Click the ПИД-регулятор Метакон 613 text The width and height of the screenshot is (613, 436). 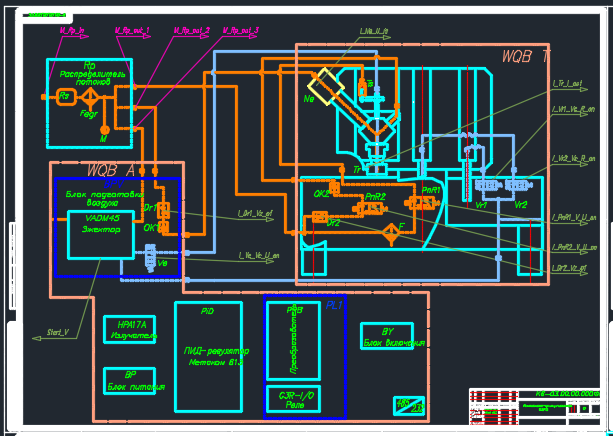[x=216, y=357]
